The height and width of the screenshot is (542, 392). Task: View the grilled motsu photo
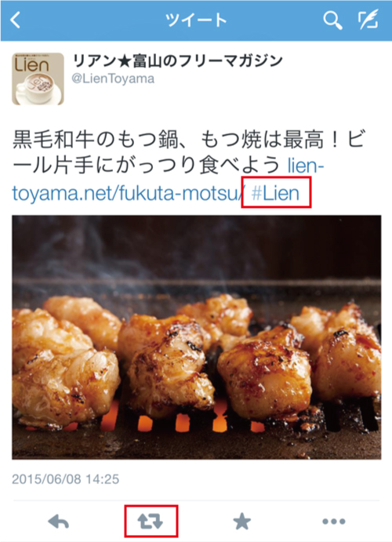197,337
